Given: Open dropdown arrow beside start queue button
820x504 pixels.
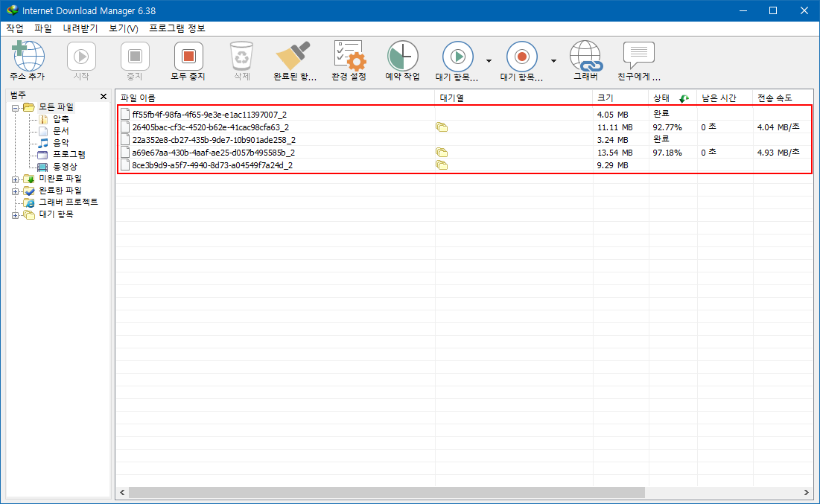Looking at the screenshot, I should tap(489, 61).
